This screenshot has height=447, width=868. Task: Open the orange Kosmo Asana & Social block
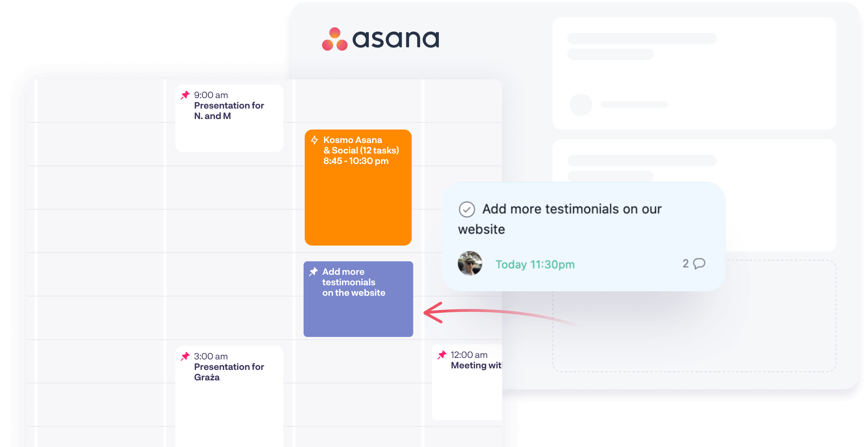[358, 188]
